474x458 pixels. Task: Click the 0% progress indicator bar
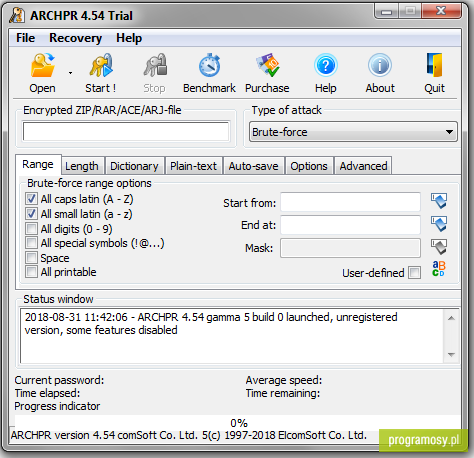(x=238, y=423)
